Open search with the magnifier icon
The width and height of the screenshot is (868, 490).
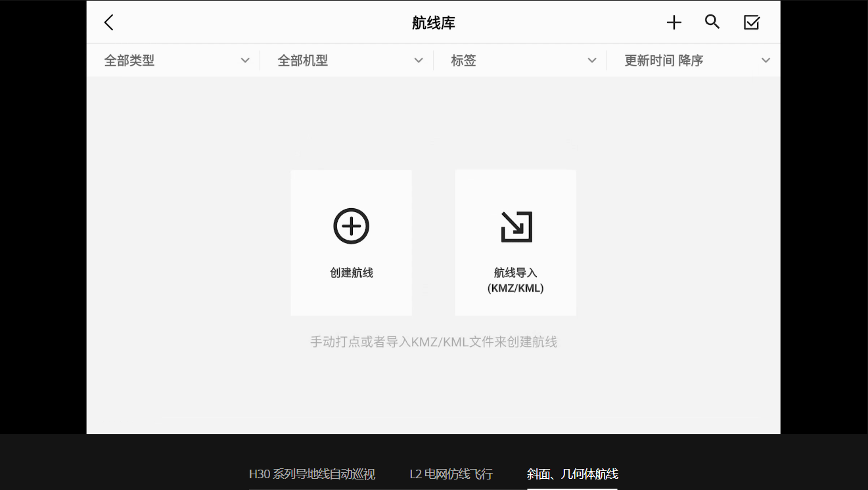coord(712,22)
